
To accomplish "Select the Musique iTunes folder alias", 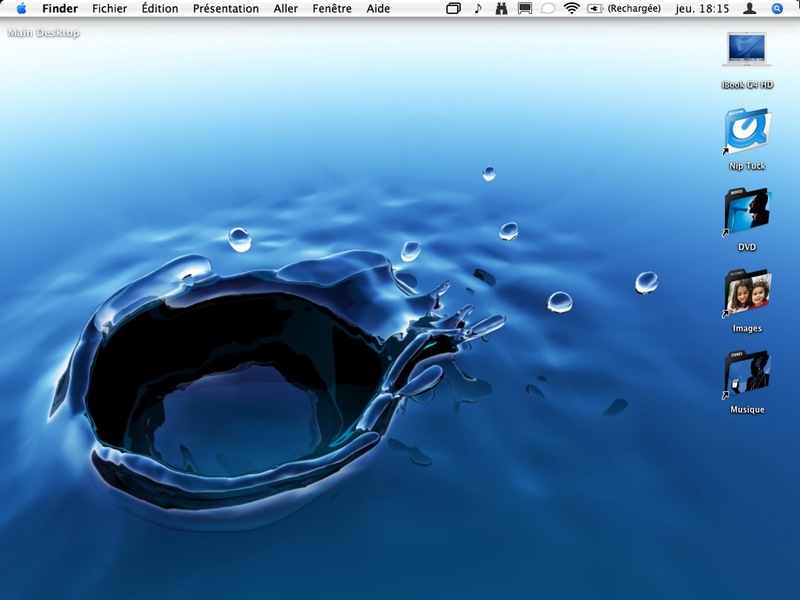I will coord(747,373).
